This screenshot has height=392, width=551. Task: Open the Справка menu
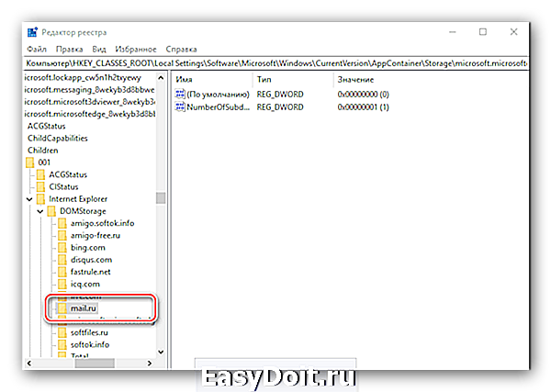[x=181, y=50]
